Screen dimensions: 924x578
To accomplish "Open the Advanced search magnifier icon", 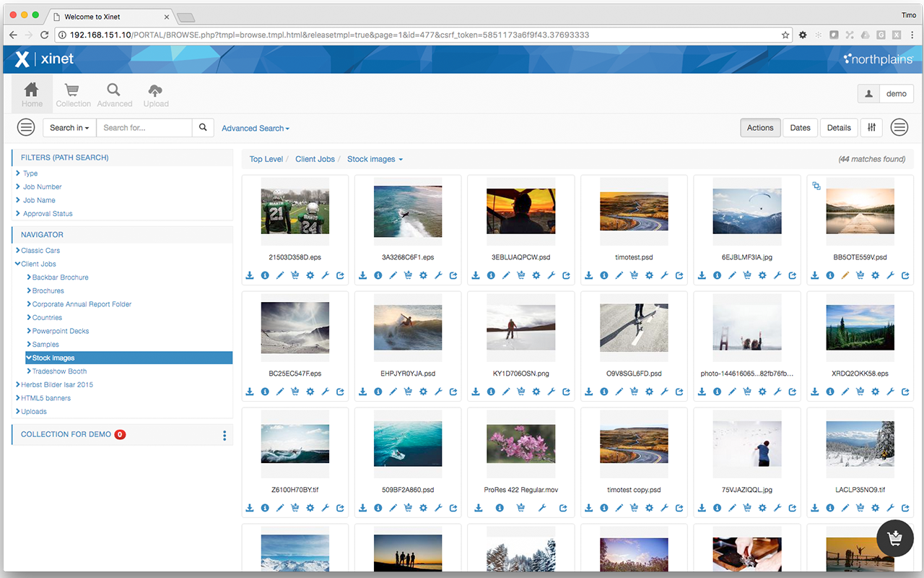I will pos(114,94).
